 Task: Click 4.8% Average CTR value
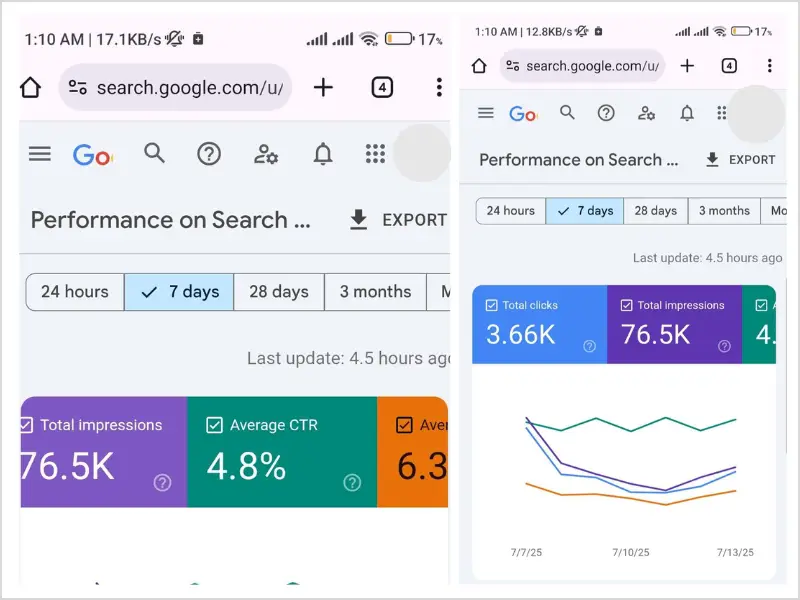pos(246,466)
